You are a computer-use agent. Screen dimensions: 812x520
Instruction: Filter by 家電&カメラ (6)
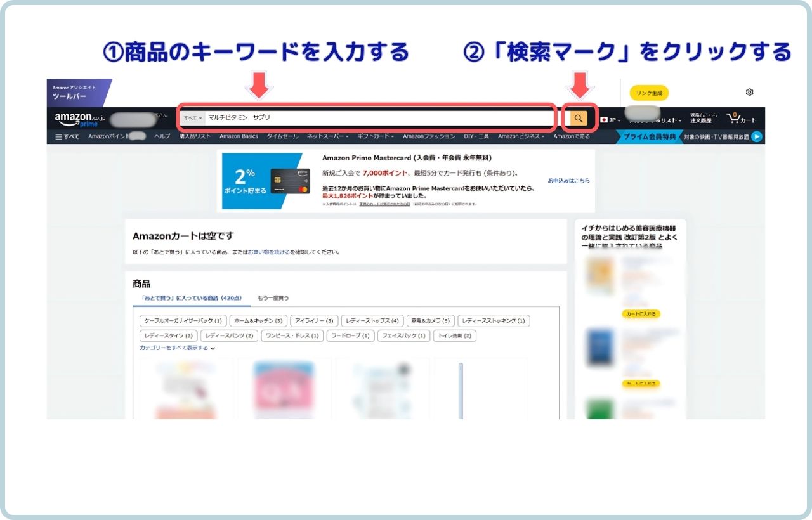(x=430, y=321)
